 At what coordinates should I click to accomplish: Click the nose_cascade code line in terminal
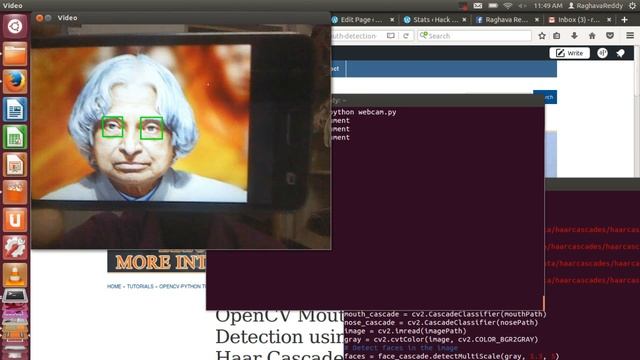(x=441, y=322)
